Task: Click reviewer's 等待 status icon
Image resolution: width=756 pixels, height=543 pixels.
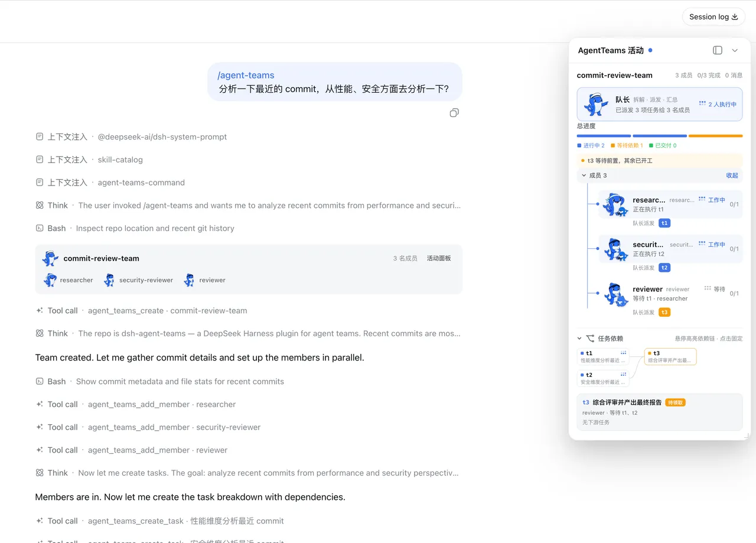Action: (x=707, y=289)
